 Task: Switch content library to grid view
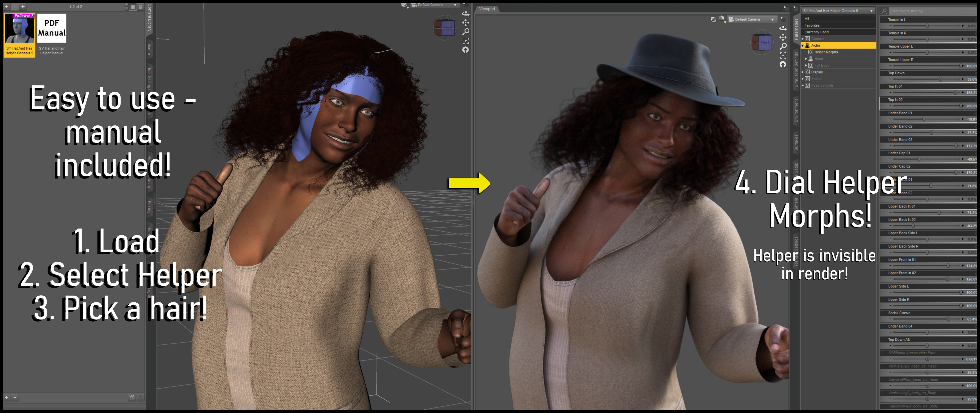(133, 7)
